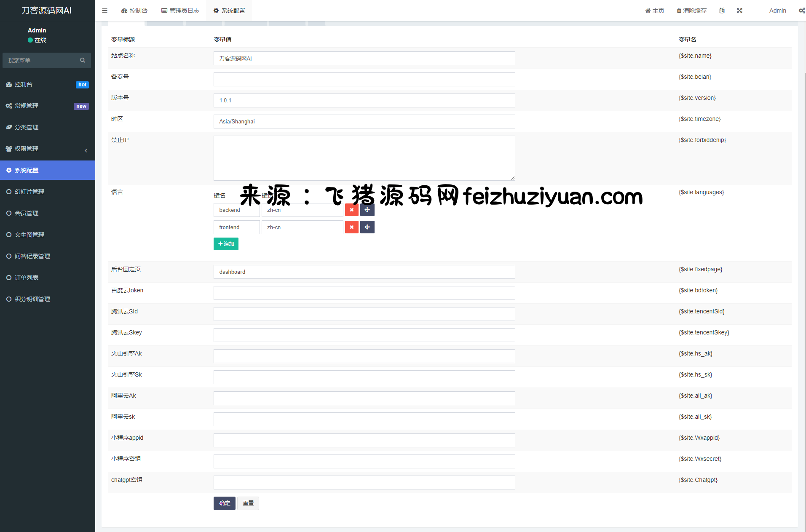Click the 重置 reset button
This screenshot has width=806, height=532.
coord(248,503)
